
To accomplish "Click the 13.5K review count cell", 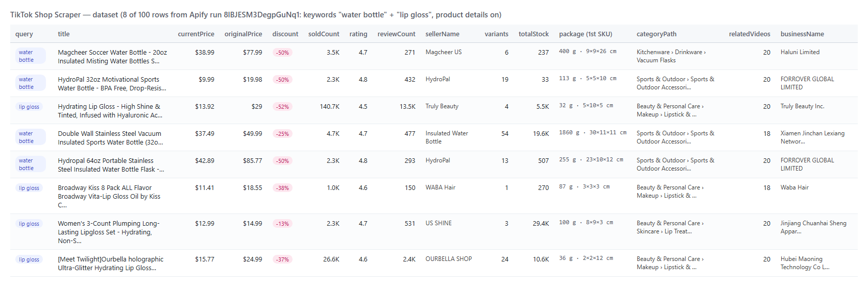I will (x=407, y=107).
